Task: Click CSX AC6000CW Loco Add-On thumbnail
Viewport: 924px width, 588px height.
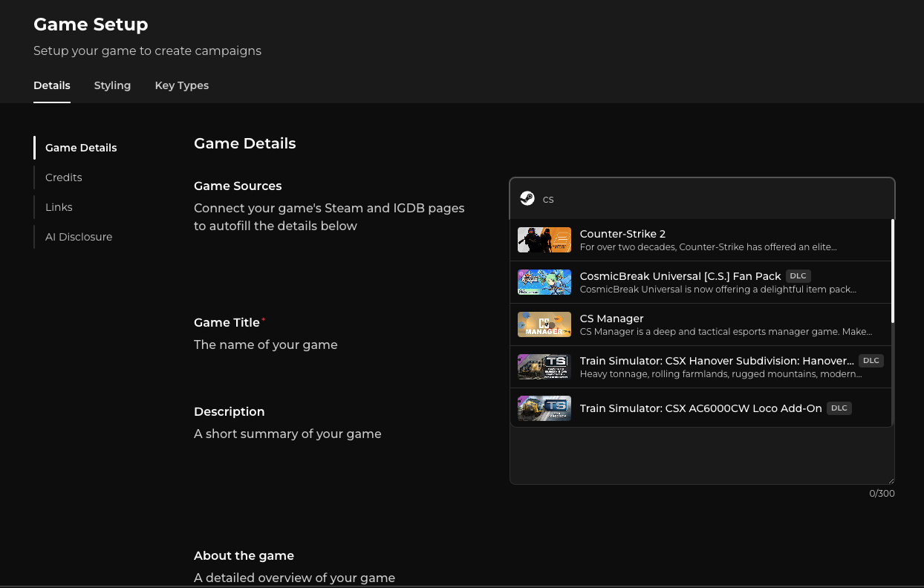Action: (x=544, y=408)
